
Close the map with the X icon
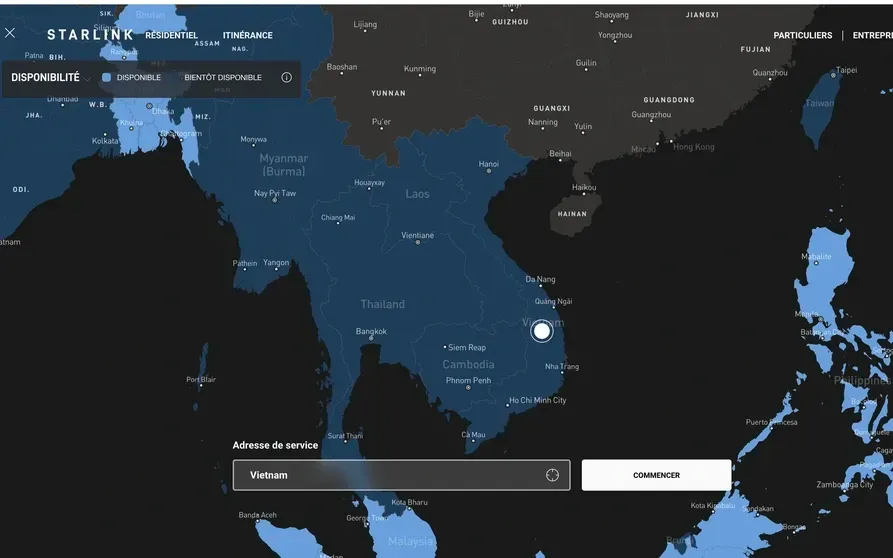point(10,33)
